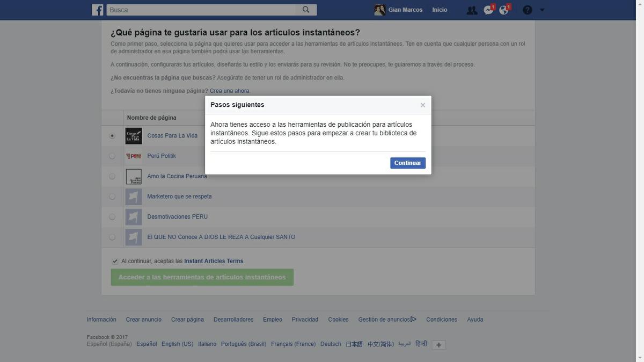Click the search magnifier icon

click(305, 9)
